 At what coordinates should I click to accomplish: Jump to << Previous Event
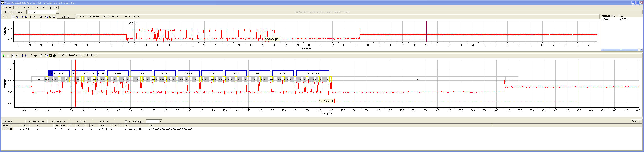(36, 121)
